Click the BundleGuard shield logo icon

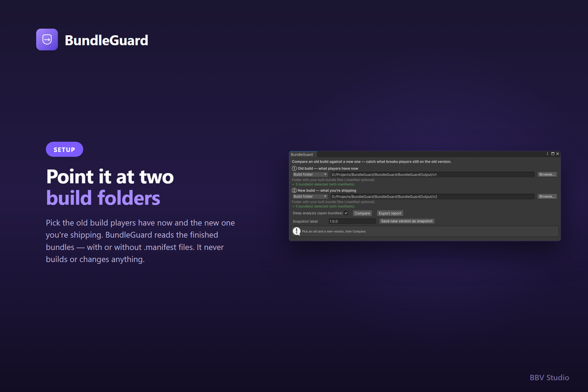pos(47,39)
